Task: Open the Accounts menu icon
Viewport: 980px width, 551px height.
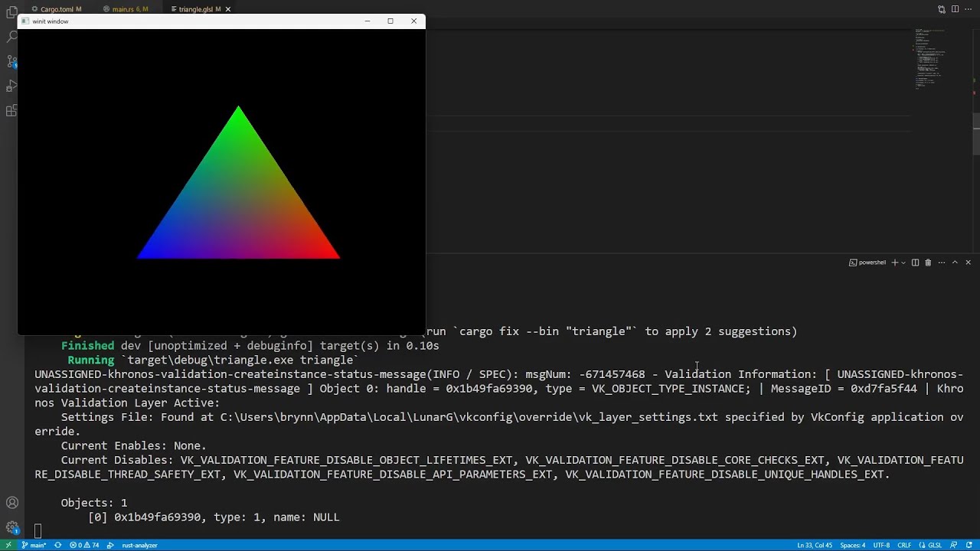Action: coord(11,503)
